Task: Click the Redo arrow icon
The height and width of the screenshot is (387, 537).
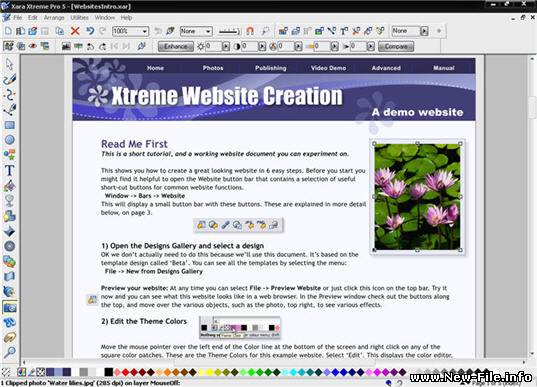Action: (102, 31)
